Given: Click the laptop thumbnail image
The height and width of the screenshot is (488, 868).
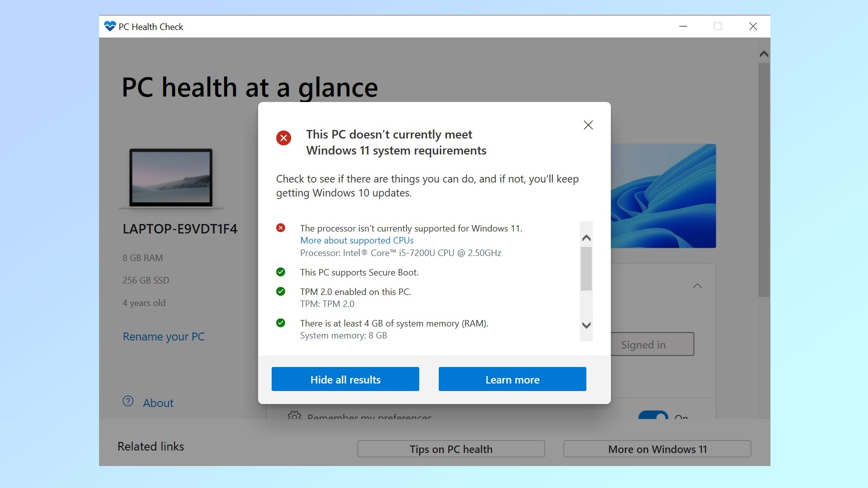Looking at the screenshot, I should tap(171, 178).
